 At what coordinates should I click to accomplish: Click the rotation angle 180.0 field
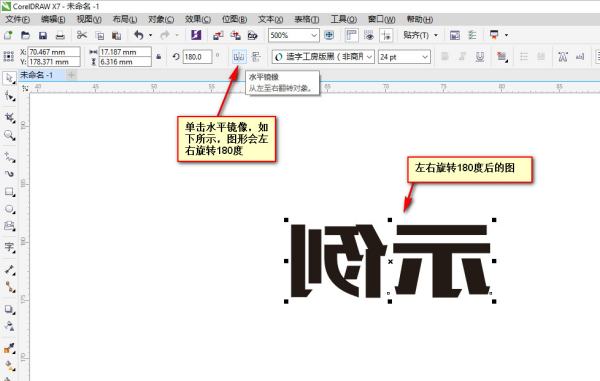click(x=197, y=57)
